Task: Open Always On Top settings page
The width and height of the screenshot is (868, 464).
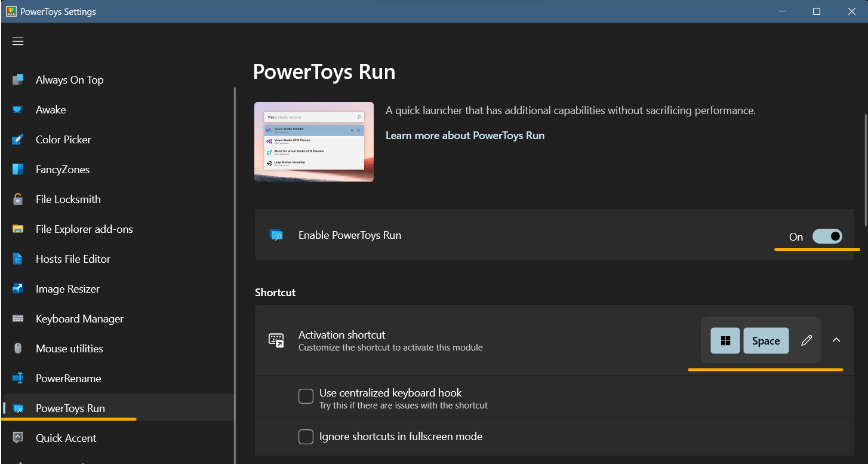Action: coord(69,79)
